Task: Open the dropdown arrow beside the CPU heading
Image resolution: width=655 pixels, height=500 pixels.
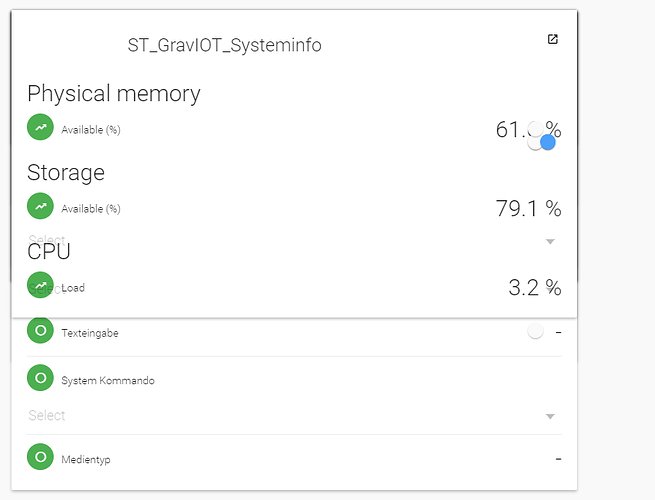Action: [x=550, y=242]
